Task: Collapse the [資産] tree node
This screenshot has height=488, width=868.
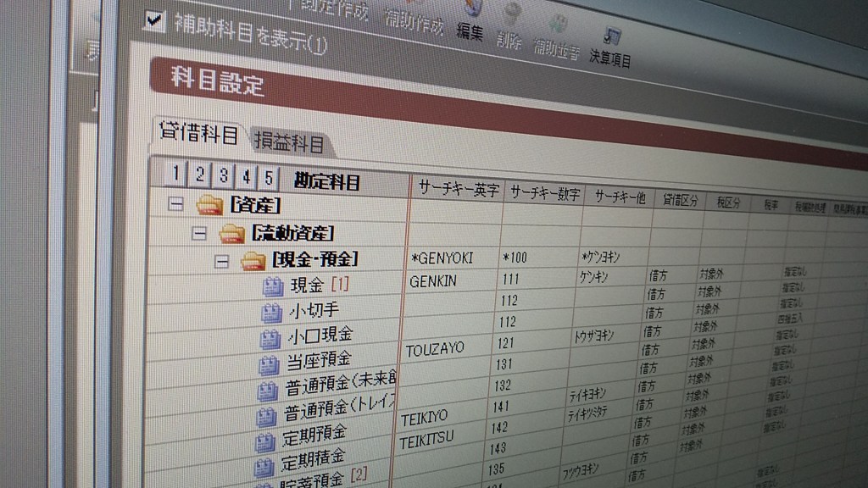Action: tap(175, 202)
